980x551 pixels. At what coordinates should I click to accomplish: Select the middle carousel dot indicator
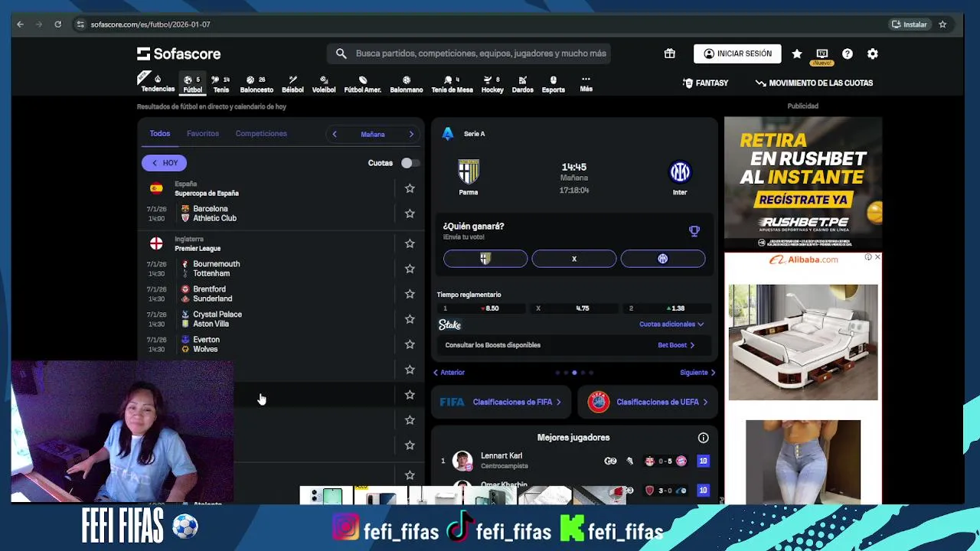[x=574, y=373]
